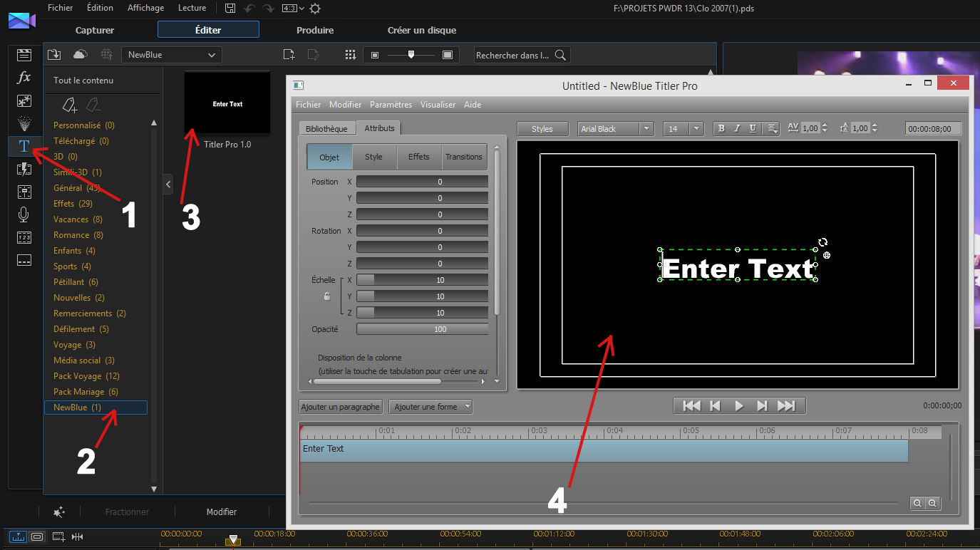980x550 pixels.
Task: Select the storyboard view icon
Action: click(37, 536)
